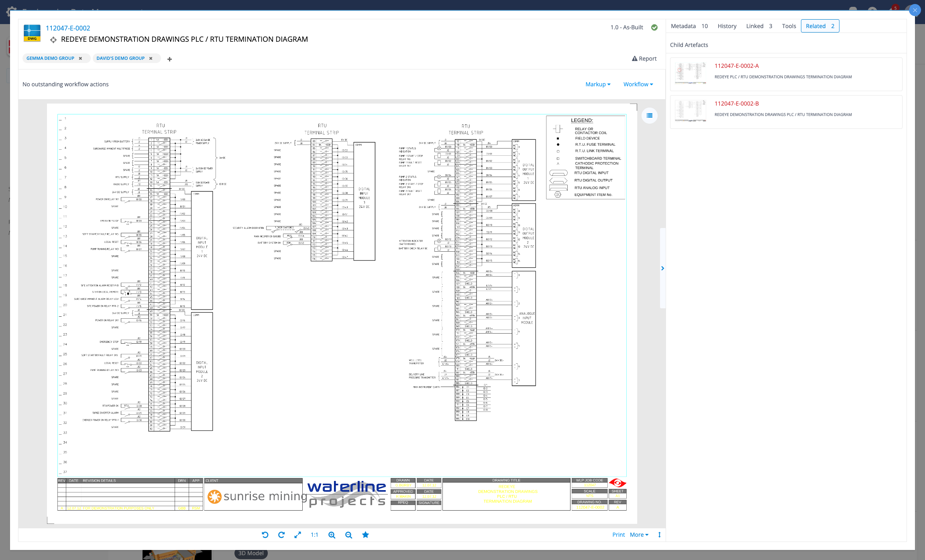
Task: Set drawing zoom to 1:1 scale
Action: pos(314,535)
